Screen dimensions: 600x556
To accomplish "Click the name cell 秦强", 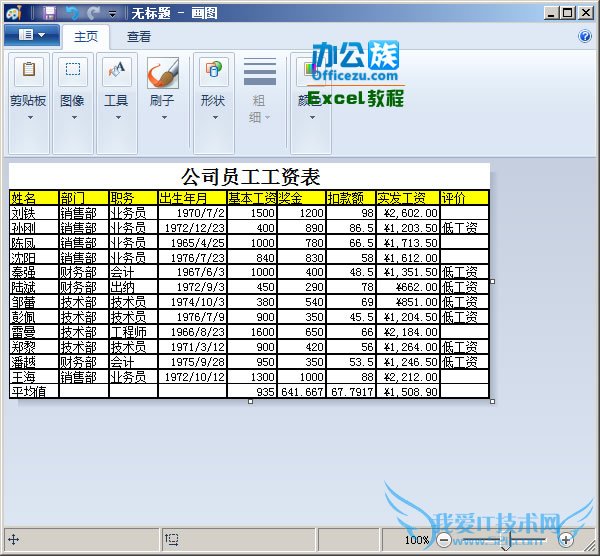I will (x=34, y=272).
